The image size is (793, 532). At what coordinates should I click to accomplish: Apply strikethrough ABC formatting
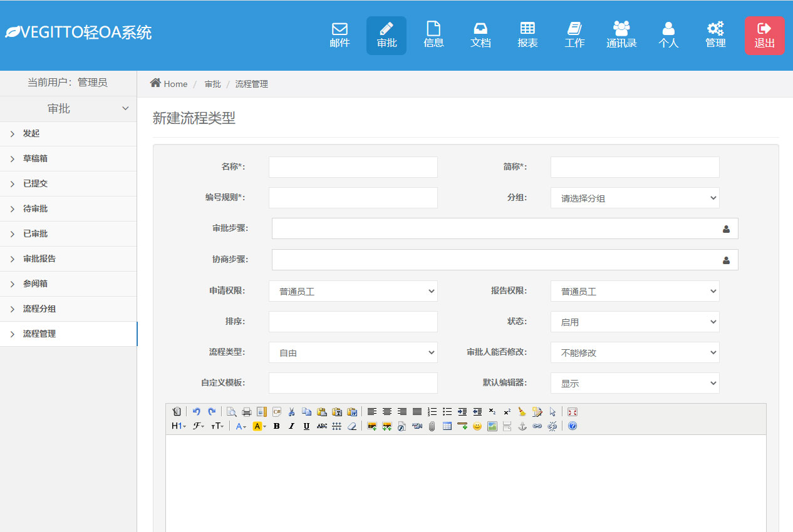click(x=321, y=426)
